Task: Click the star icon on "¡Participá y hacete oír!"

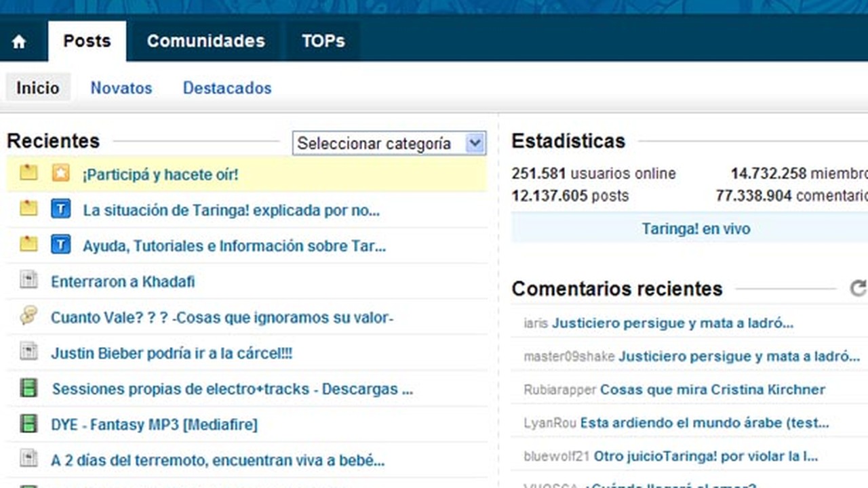Action: 61,174
